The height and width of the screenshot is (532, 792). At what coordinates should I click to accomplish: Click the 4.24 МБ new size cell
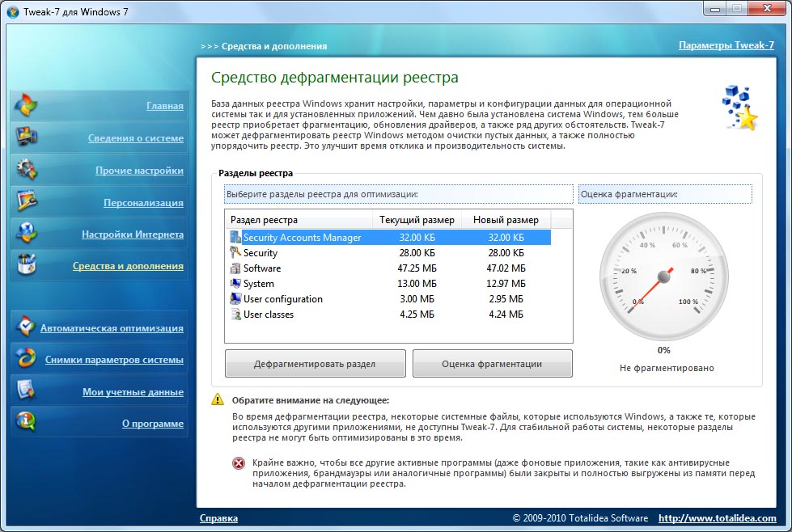pyautogui.click(x=506, y=314)
